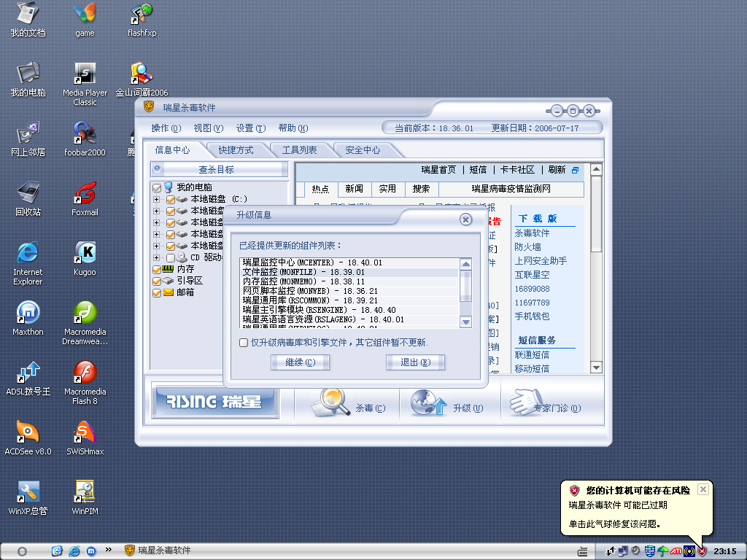Uncheck the 引导区 scan target
Viewport: 747px width, 560px height.
[x=157, y=281]
